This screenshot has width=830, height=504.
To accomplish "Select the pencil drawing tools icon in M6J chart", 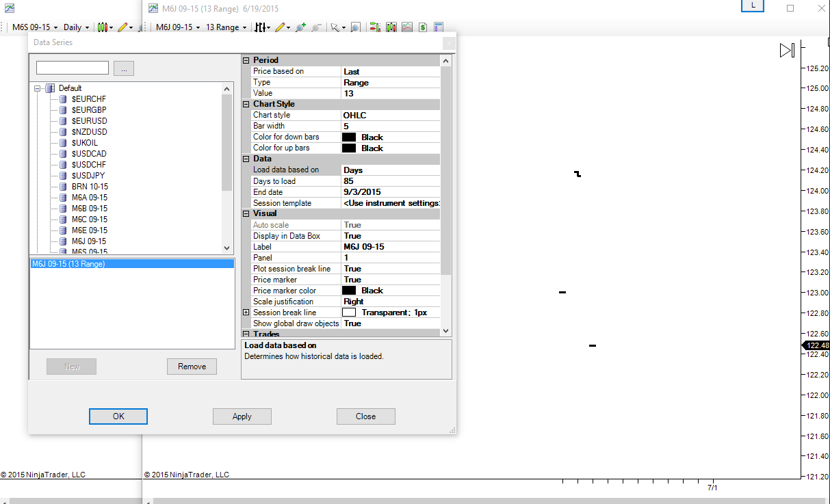I will (283, 27).
